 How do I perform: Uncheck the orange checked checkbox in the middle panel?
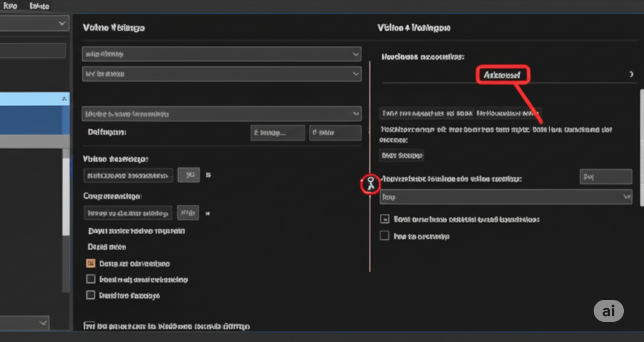91,263
